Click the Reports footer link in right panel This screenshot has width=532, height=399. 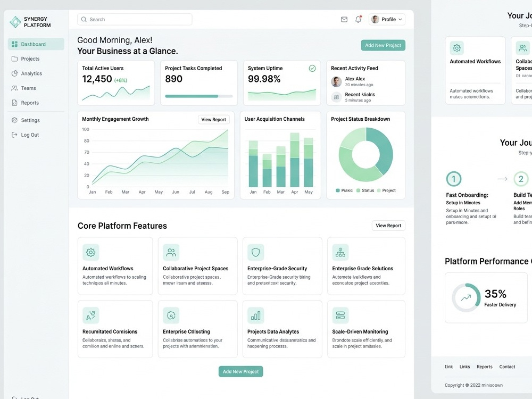[484, 367]
